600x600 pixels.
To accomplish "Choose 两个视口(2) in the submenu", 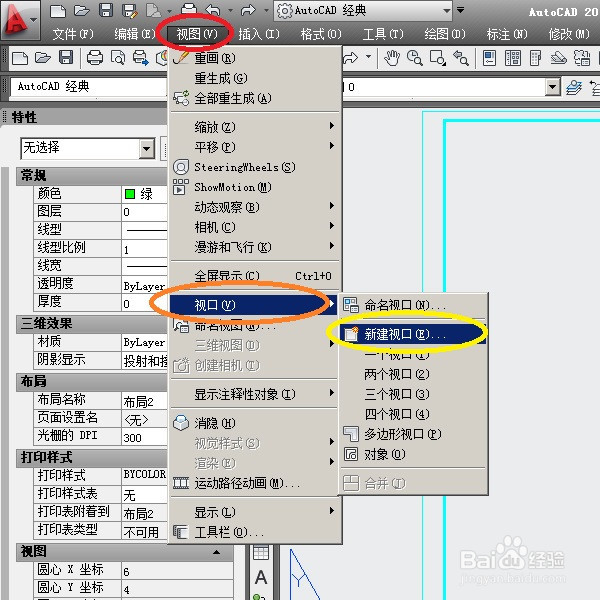I will (413, 374).
